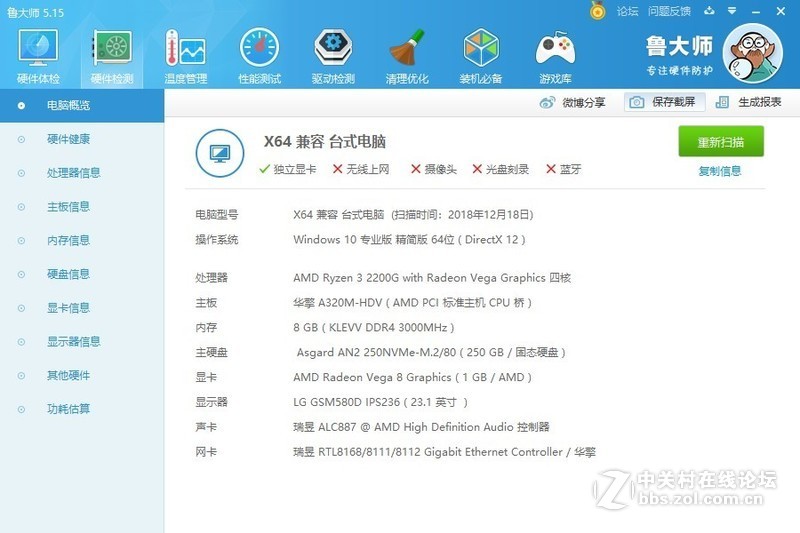This screenshot has width=800, height=533.
Task: Open 问题反馈 feedback link
Action: 669,11
